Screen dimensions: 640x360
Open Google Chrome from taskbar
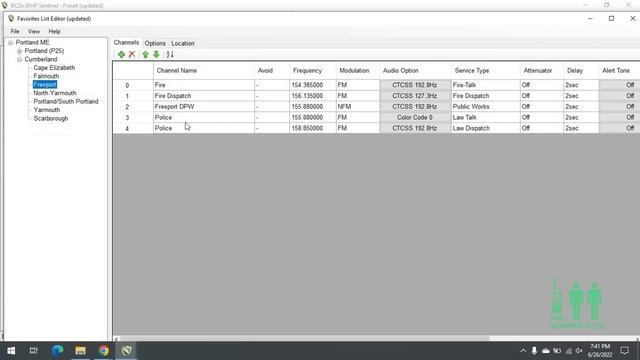click(x=104, y=351)
